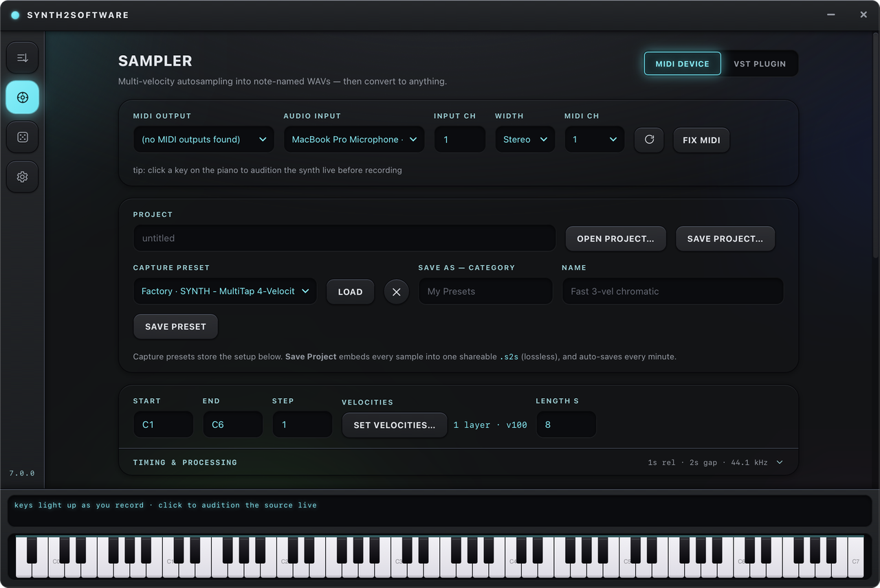Click the SAMPLER heading
This screenshot has width=880, height=588.
(x=155, y=61)
